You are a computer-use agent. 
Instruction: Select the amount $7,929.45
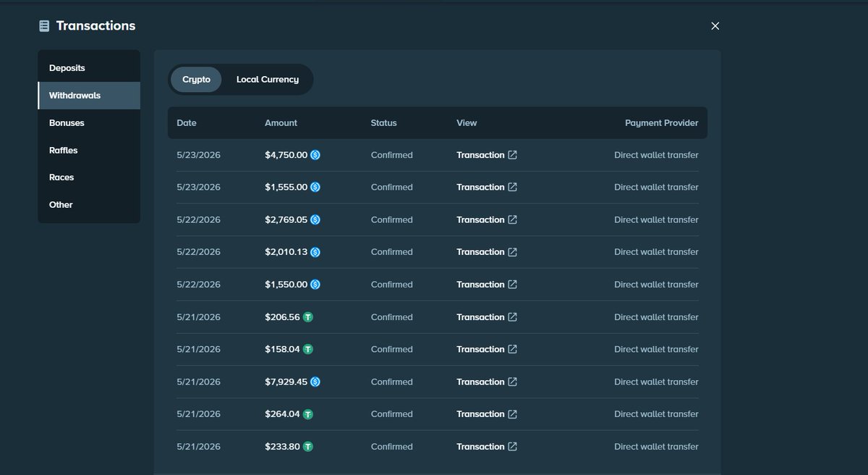[x=286, y=382]
